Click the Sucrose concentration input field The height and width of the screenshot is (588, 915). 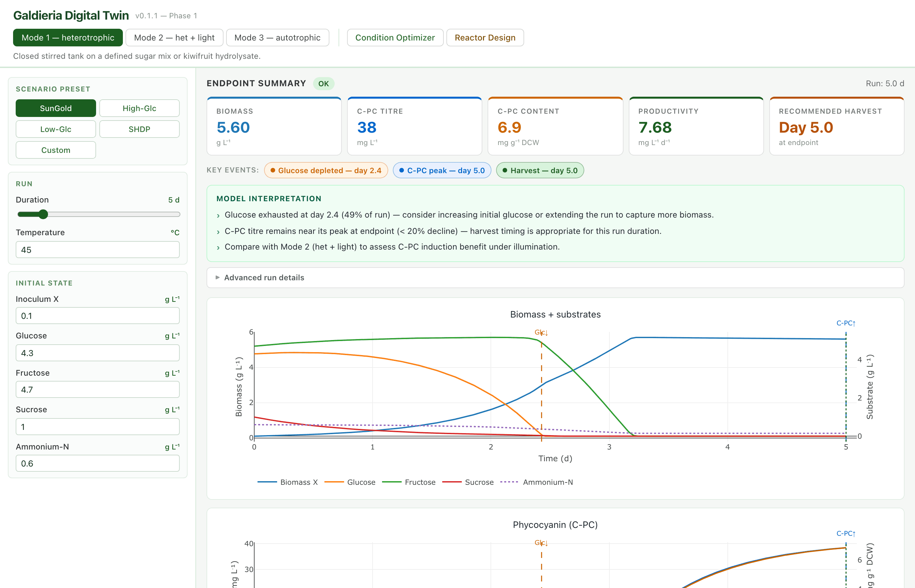pyautogui.click(x=98, y=427)
